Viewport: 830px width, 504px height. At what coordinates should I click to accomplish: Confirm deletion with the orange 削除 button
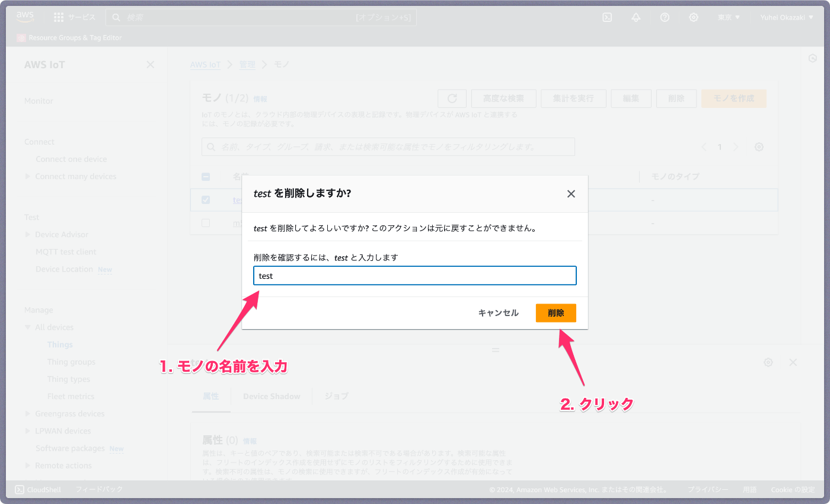click(x=556, y=313)
